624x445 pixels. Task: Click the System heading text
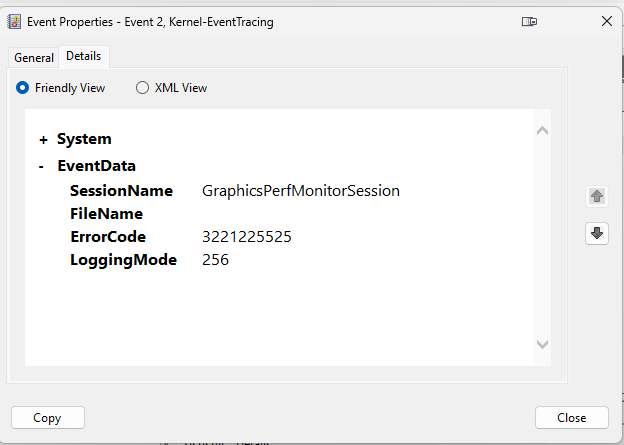coord(84,139)
